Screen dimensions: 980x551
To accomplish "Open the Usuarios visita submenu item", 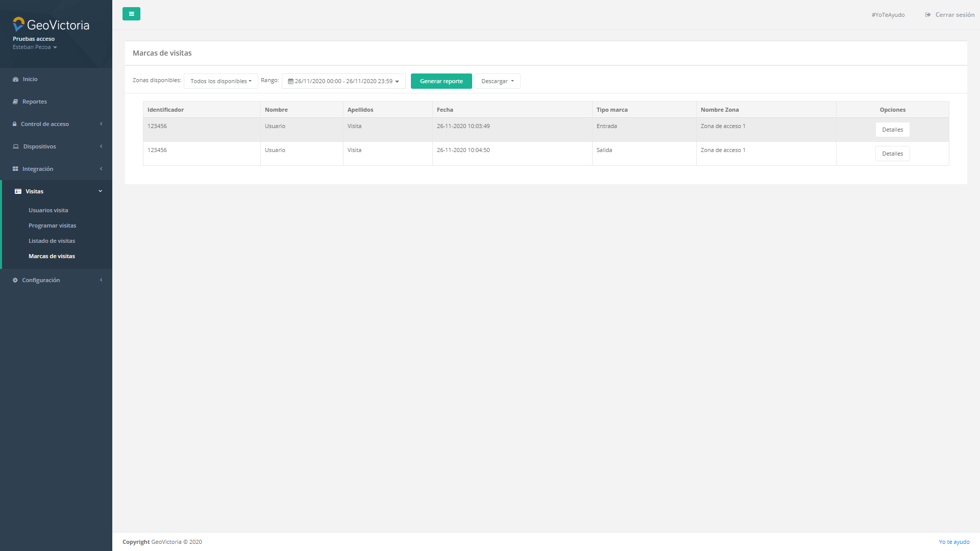I will tap(48, 210).
